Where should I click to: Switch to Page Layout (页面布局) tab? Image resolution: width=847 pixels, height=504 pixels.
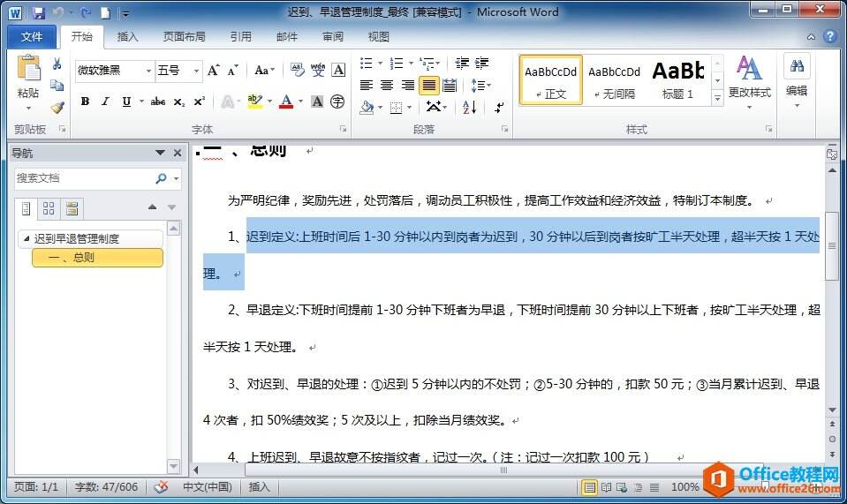pyautogui.click(x=185, y=36)
